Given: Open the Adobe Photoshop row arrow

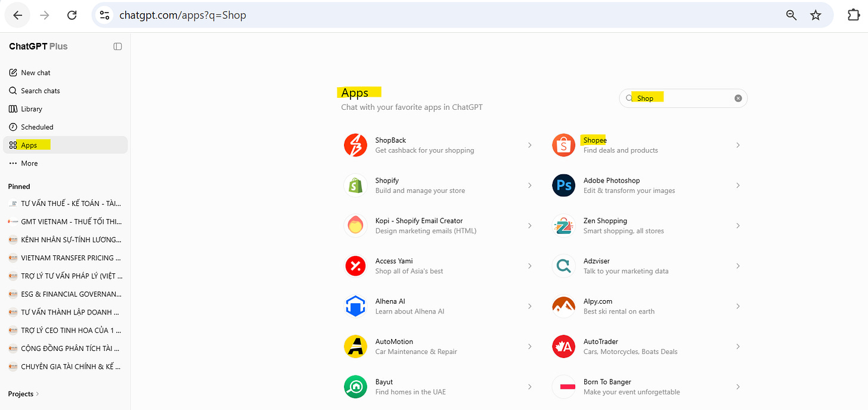Looking at the screenshot, I should pyautogui.click(x=737, y=186).
